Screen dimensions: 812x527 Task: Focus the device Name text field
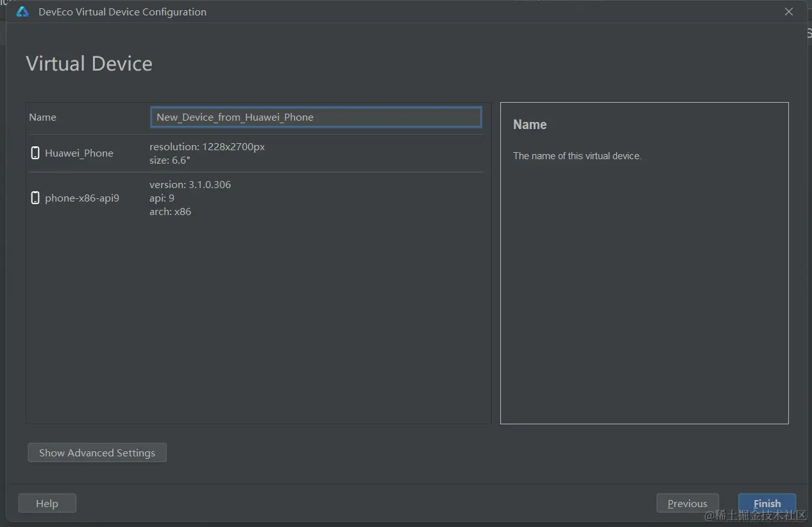click(x=316, y=117)
